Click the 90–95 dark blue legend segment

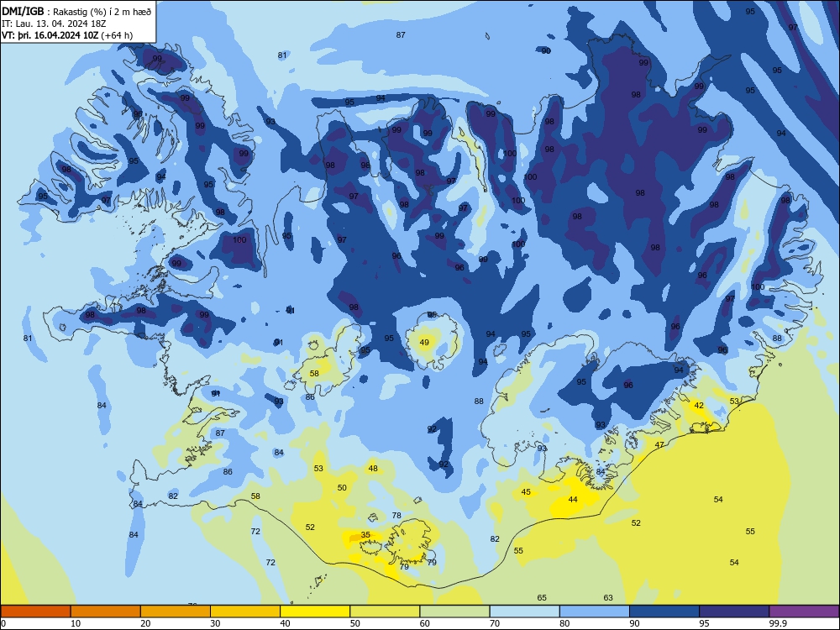click(664, 612)
